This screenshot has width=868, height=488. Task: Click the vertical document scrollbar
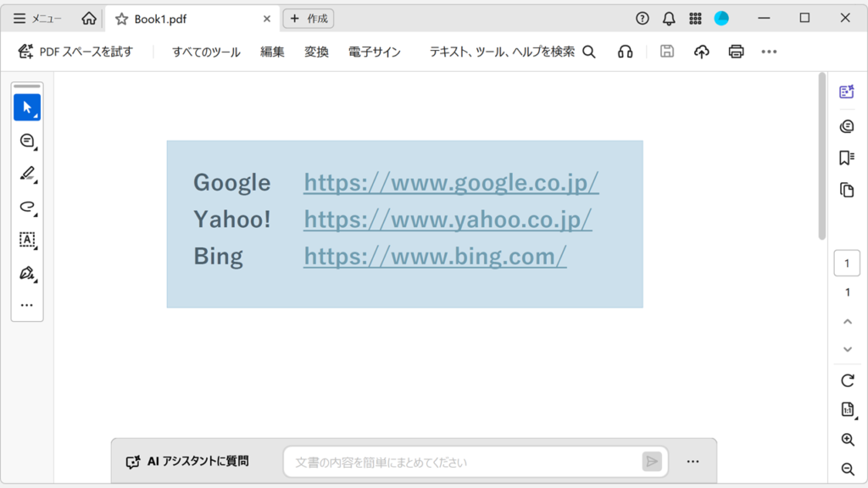[822, 157]
